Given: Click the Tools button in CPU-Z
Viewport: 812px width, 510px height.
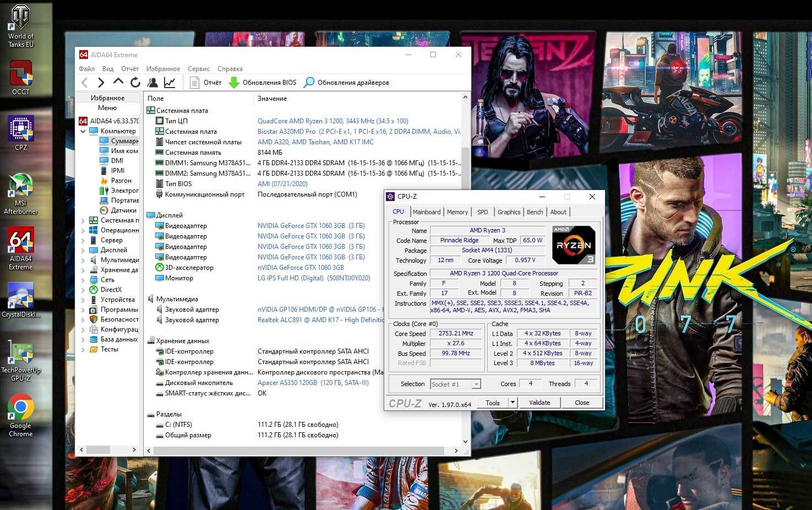Looking at the screenshot, I should (x=493, y=403).
